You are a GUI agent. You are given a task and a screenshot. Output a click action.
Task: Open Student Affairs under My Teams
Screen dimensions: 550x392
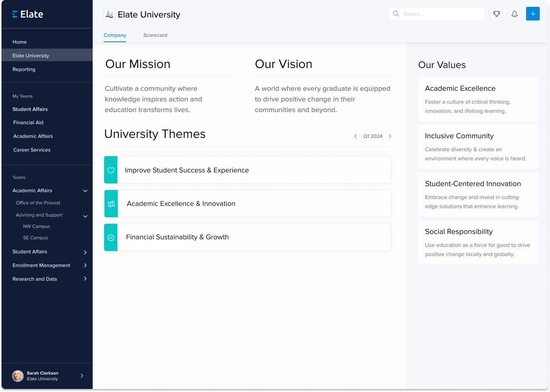coord(30,109)
